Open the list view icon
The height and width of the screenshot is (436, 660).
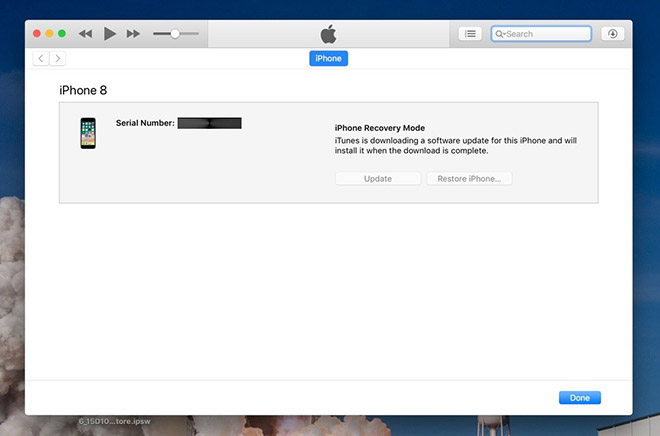[470, 34]
